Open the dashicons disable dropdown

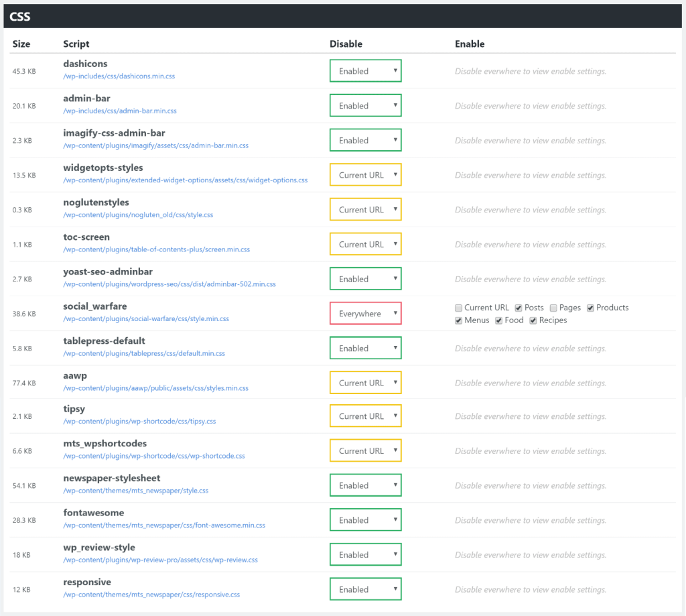(365, 70)
